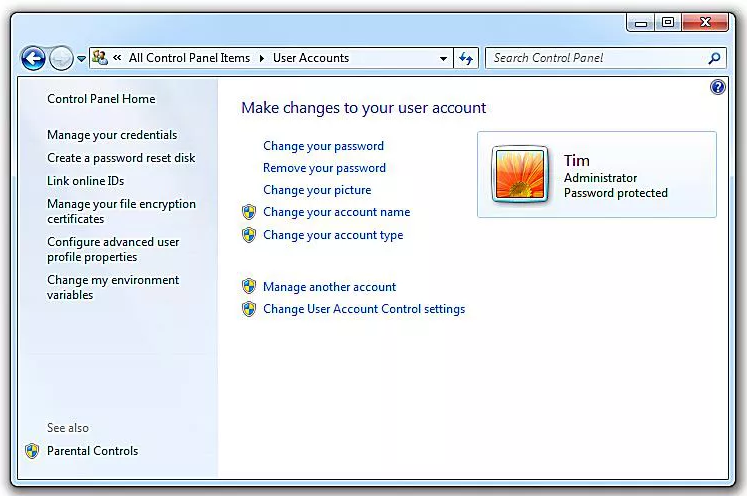Click the magnifying glass search icon
This screenshot has width=747, height=496.
(714, 58)
